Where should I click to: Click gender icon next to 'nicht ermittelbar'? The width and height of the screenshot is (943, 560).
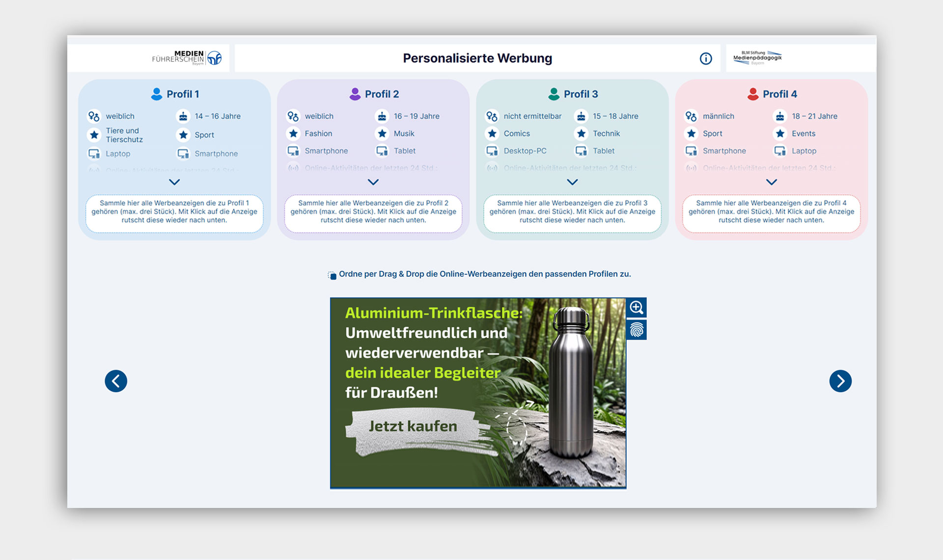click(492, 116)
